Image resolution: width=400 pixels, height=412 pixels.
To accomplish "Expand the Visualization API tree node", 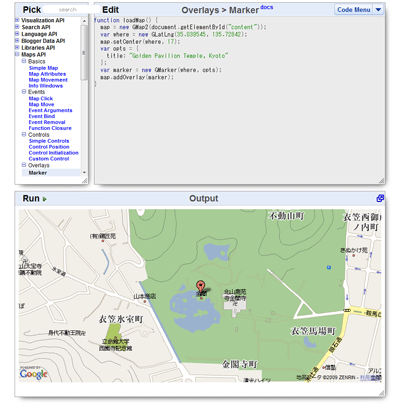I will [17, 20].
